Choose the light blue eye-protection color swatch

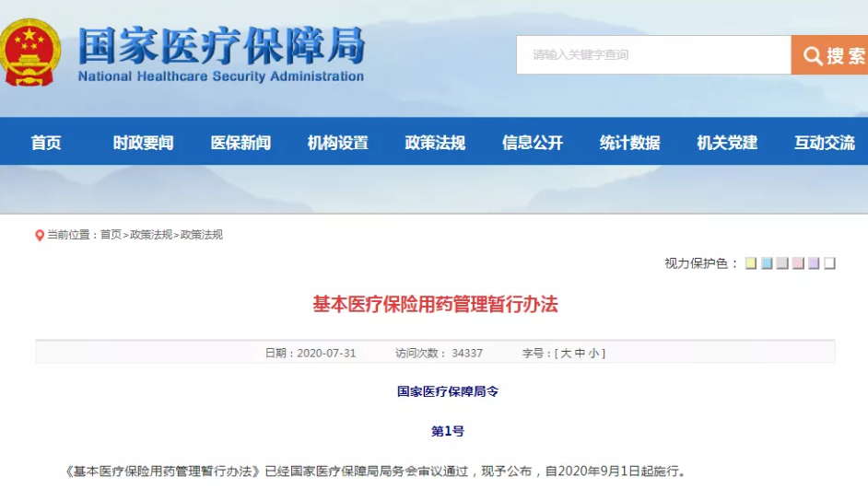tap(767, 263)
